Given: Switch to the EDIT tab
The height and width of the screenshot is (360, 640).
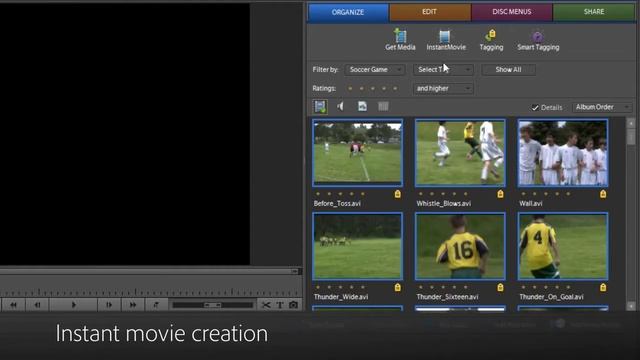Looking at the screenshot, I should pos(429,12).
